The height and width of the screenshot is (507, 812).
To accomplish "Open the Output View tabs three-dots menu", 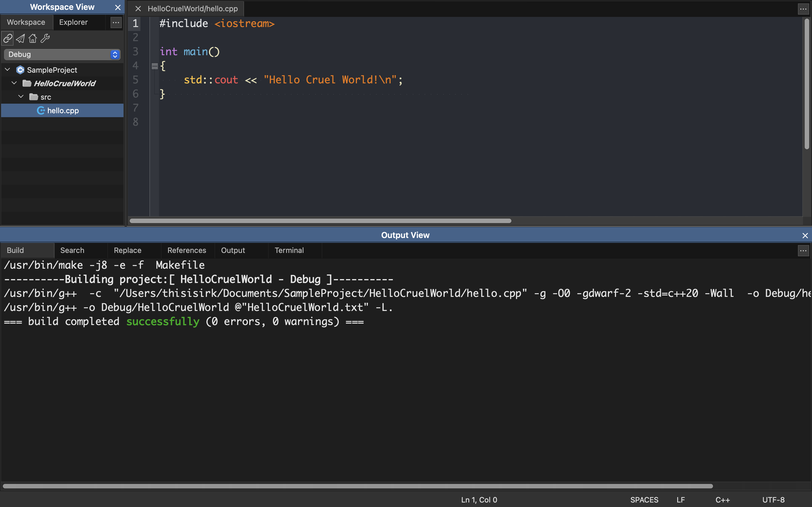I will [x=803, y=250].
